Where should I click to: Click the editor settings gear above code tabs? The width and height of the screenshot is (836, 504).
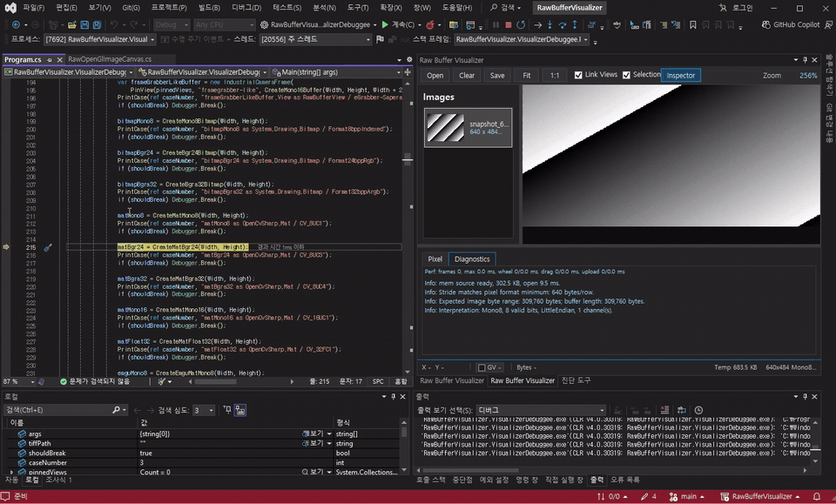pos(409,60)
